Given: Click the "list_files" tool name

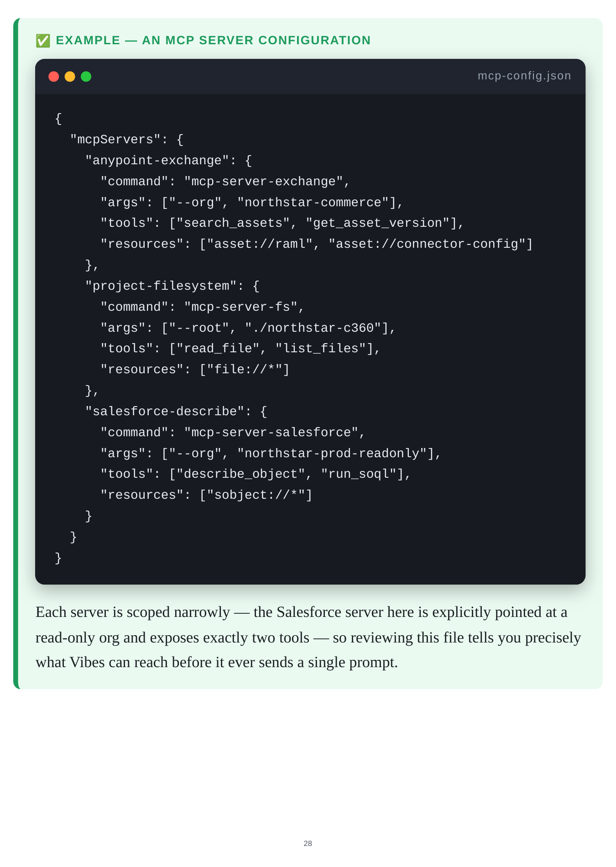Looking at the screenshot, I should [321, 349].
